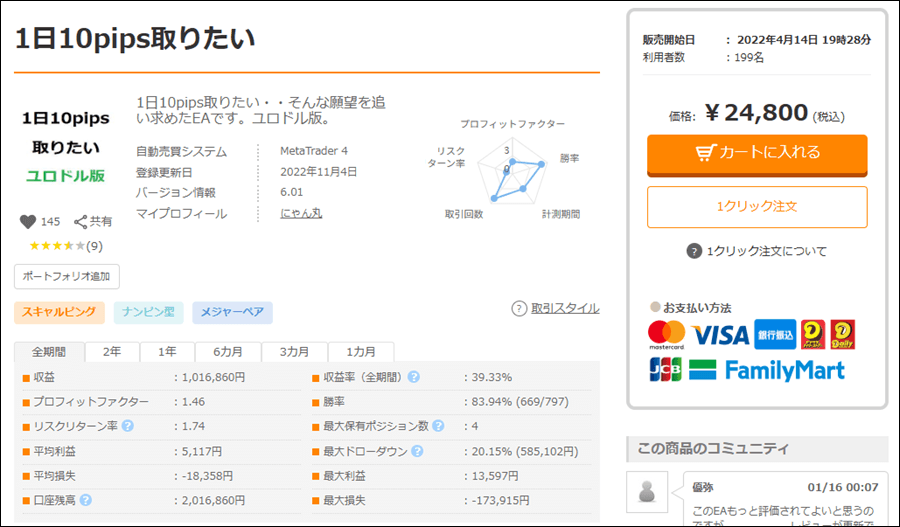Click info icon next to 口座残高
The width and height of the screenshot is (900, 527).
pos(86,500)
